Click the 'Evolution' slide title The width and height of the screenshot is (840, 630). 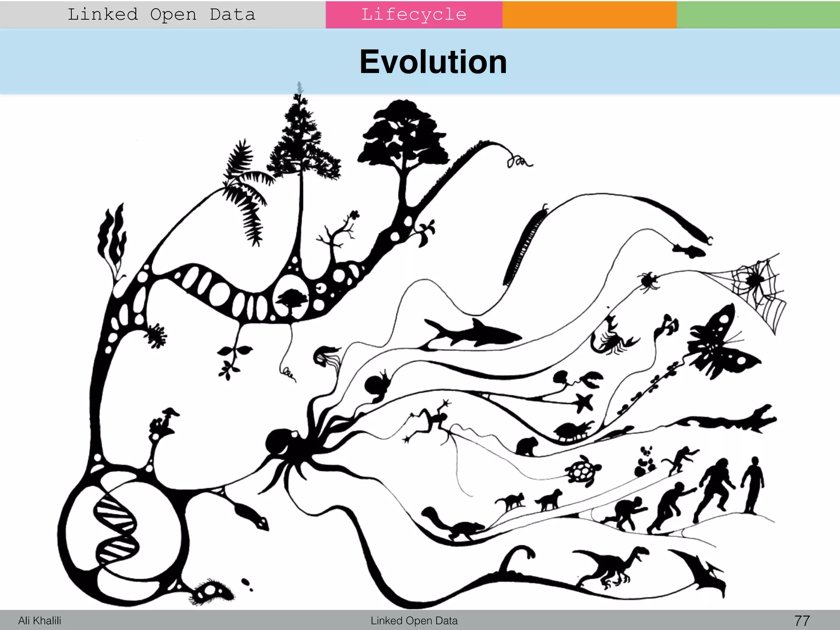pos(433,62)
